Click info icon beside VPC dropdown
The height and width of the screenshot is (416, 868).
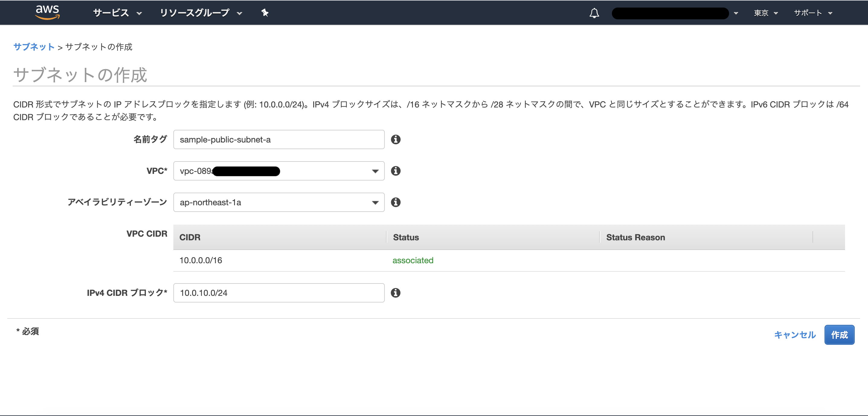tap(396, 171)
